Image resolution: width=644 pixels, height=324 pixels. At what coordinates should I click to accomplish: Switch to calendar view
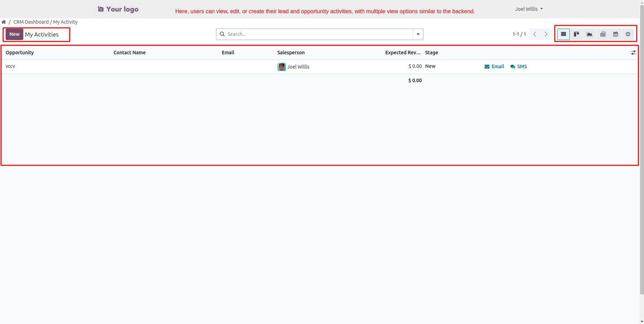point(615,34)
